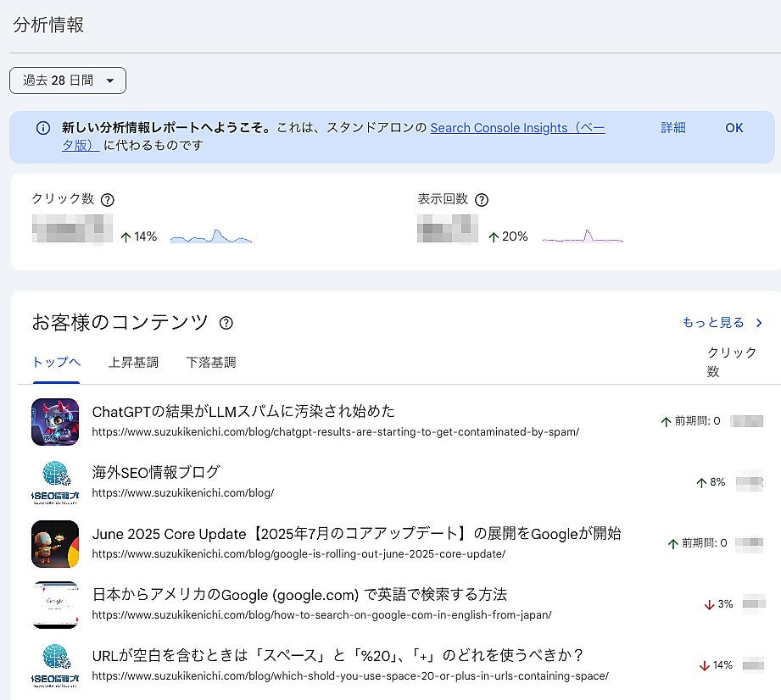This screenshot has width=781, height=700.
Task: Click 詳細 in the welcome banner
Action: (x=673, y=128)
